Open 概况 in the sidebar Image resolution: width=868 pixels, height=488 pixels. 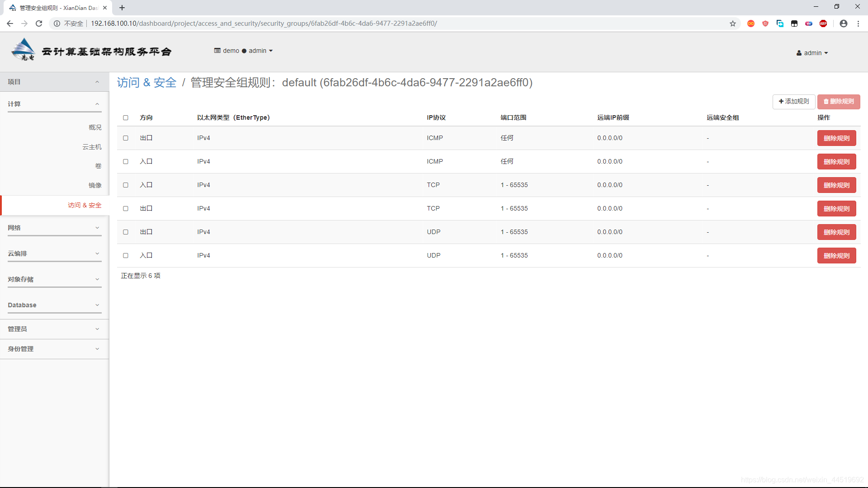(95, 127)
